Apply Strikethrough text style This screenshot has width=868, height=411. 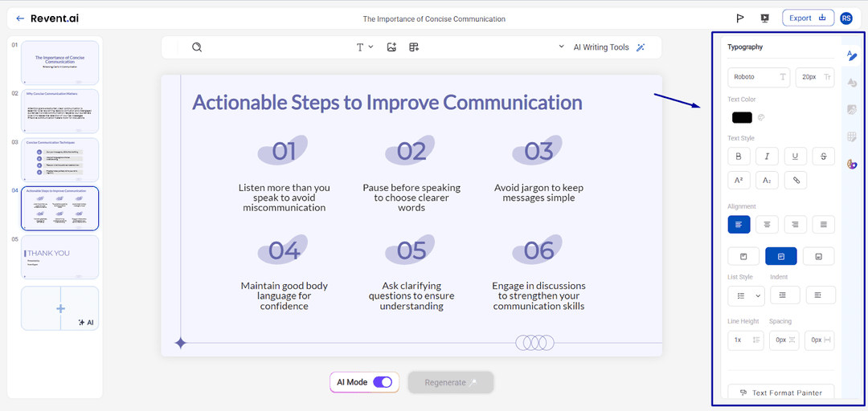pos(823,157)
